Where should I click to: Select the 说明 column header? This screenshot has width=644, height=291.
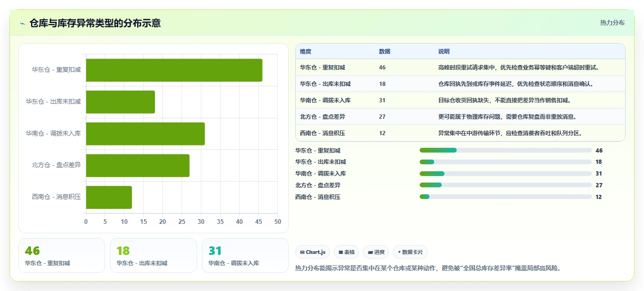pos(444,52)
